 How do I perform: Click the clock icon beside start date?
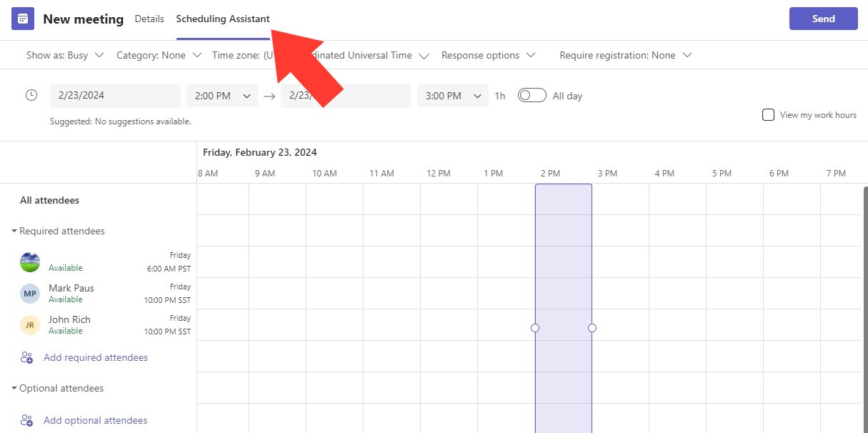click(31, 95)
